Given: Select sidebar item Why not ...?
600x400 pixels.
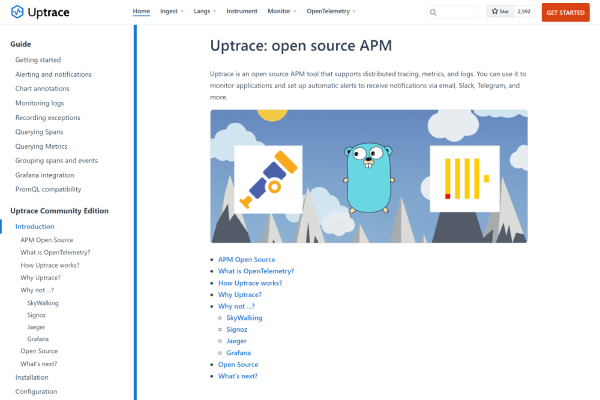Looking at the screenshot, I should (x=37, y=290).
